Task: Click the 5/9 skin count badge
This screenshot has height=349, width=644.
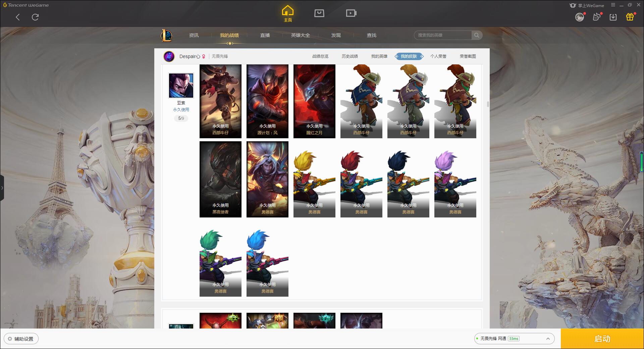Action: click(181, 118)
